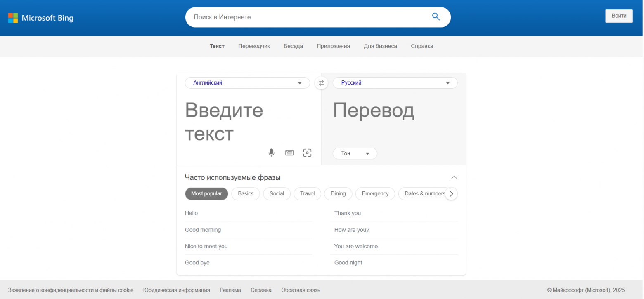Click the image translation camera icon
644x299 pixels.
pyautogui.click(x=307, y=152)
